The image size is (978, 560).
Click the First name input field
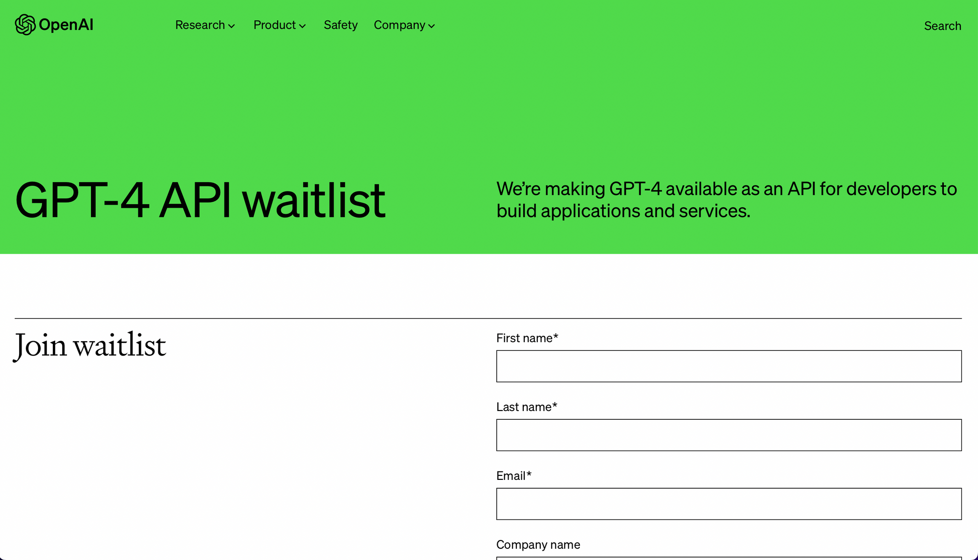729,366
